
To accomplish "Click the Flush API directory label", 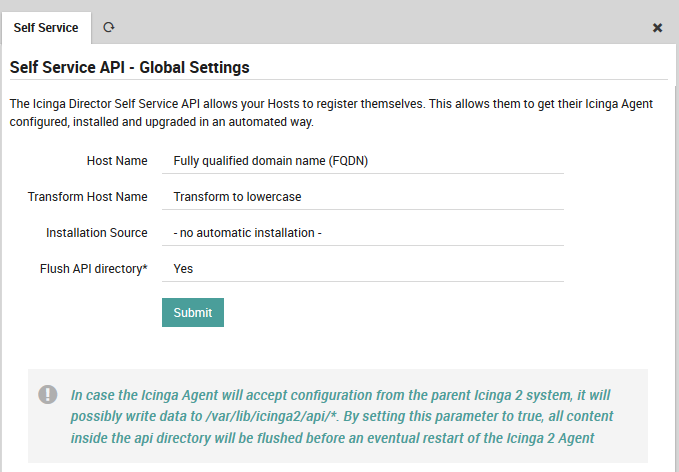I will click(93, 269).
